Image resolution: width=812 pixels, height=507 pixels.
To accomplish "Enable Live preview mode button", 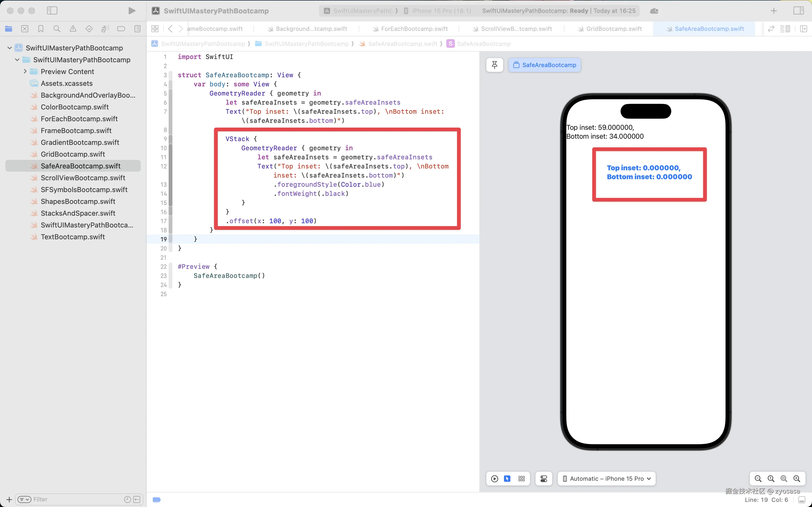I will point(494,479).
